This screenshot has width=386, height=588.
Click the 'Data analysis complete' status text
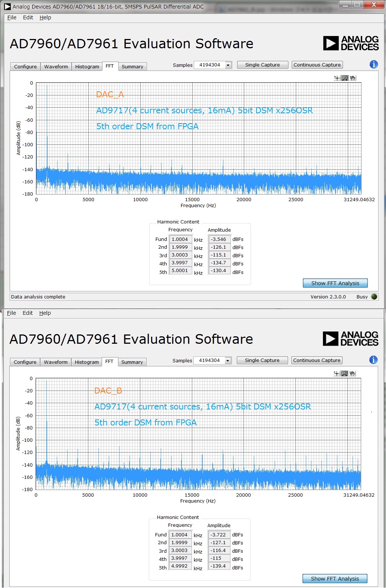38,297
